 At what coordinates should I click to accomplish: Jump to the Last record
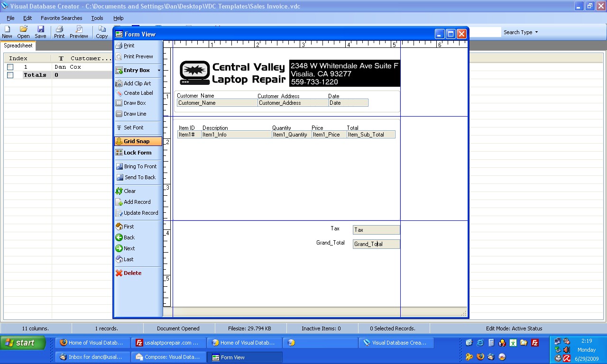click(125, 259)
